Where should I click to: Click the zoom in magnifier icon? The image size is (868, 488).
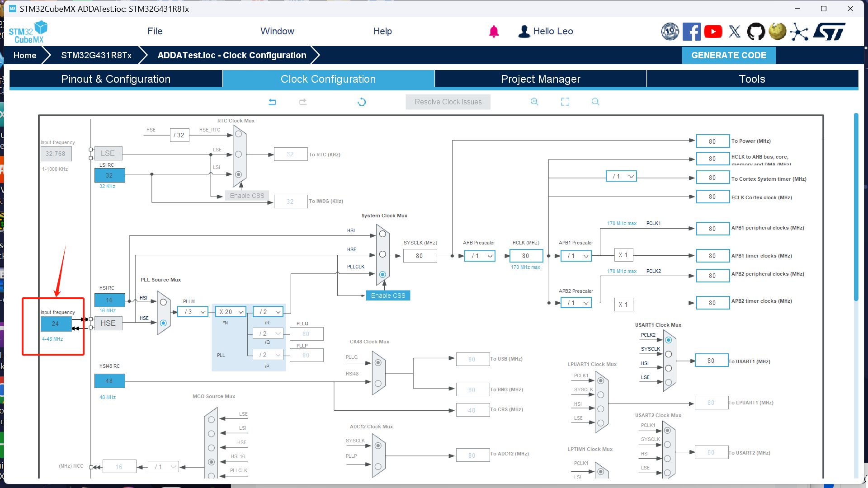pyautogui.click(x=534, y=102)
